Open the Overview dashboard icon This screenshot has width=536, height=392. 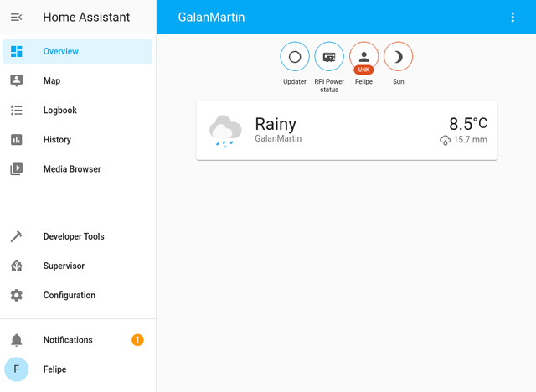(16, 52)
